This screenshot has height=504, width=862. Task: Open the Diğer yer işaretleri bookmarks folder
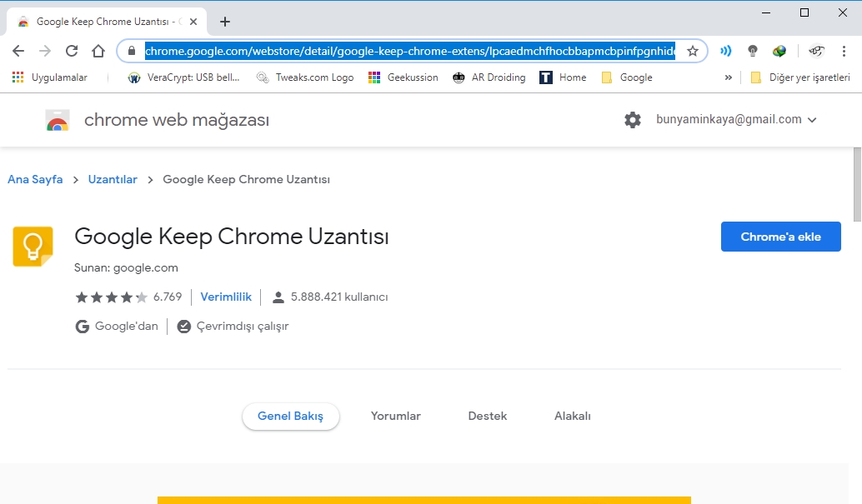point(800,77)
